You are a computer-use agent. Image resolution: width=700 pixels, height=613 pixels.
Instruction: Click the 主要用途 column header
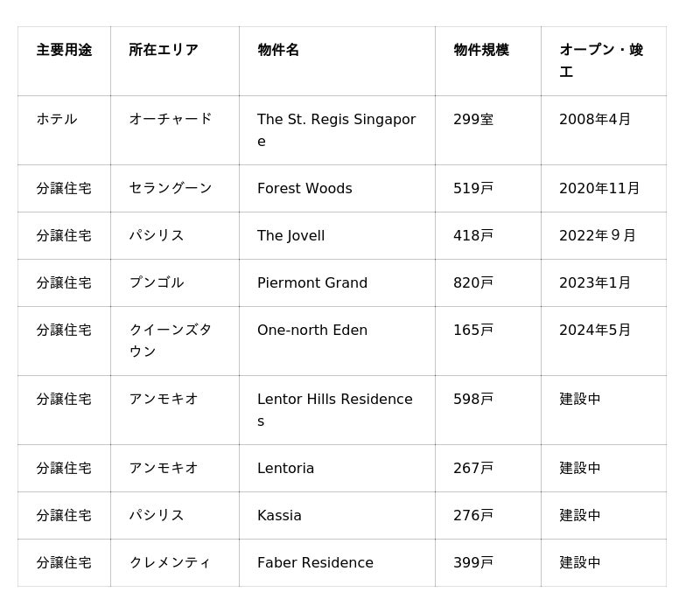click(x=64, y=51)
